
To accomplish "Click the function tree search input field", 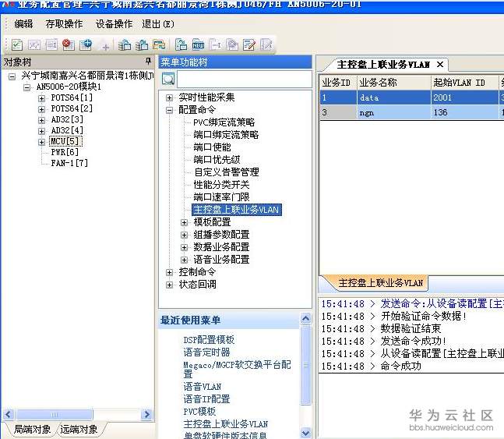I will tap(245, 79).
